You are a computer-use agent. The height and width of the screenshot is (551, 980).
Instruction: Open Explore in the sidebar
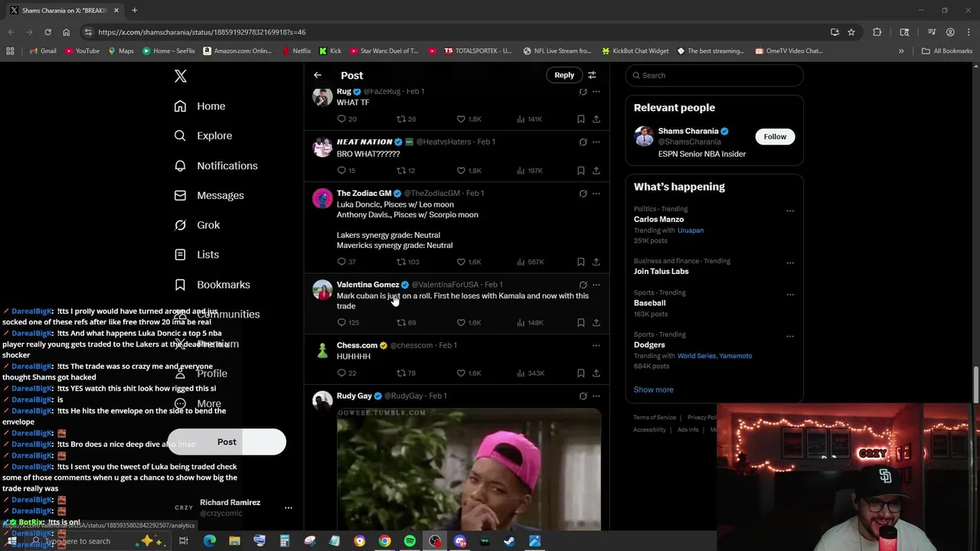[x=203, y=135]
